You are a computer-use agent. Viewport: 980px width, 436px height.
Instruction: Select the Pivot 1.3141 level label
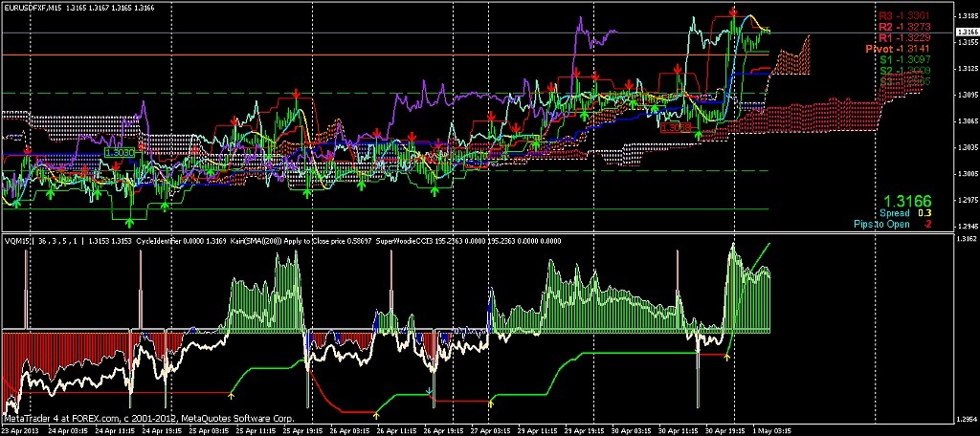click(898, 48)
